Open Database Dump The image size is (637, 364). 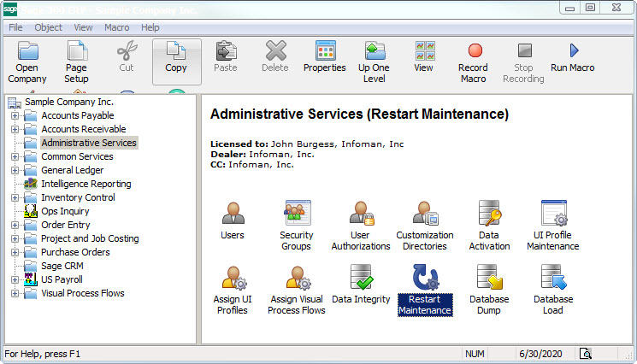point(489,290)
